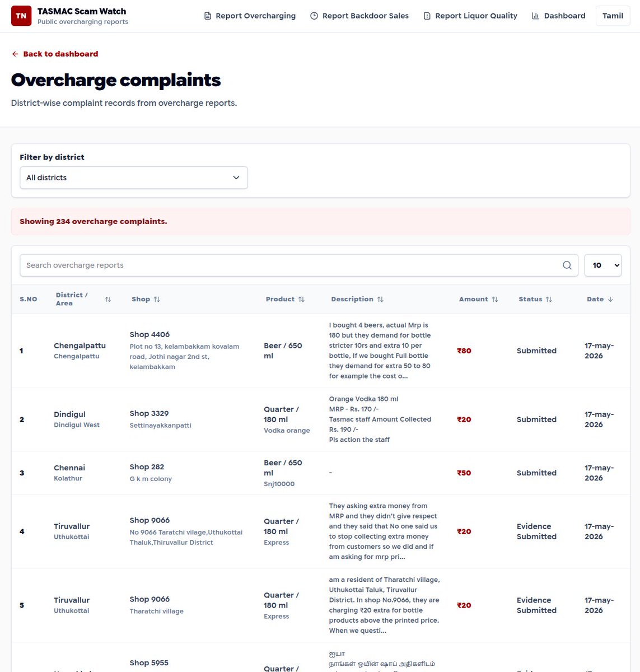640x672 pixels.
Task: Click Shop 5955 entry
Action: click(149, 663)
